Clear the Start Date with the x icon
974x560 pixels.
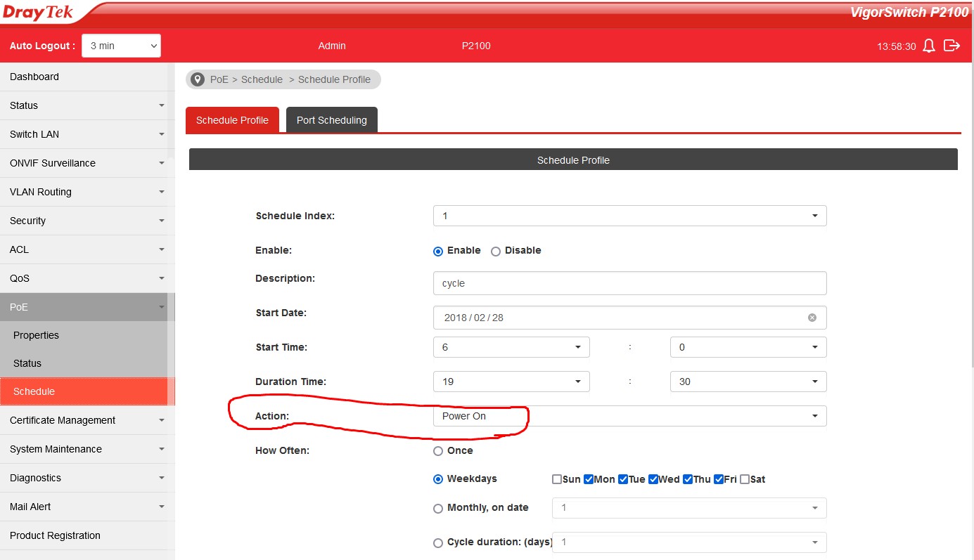pyautogui.click(x=812, y=318)
